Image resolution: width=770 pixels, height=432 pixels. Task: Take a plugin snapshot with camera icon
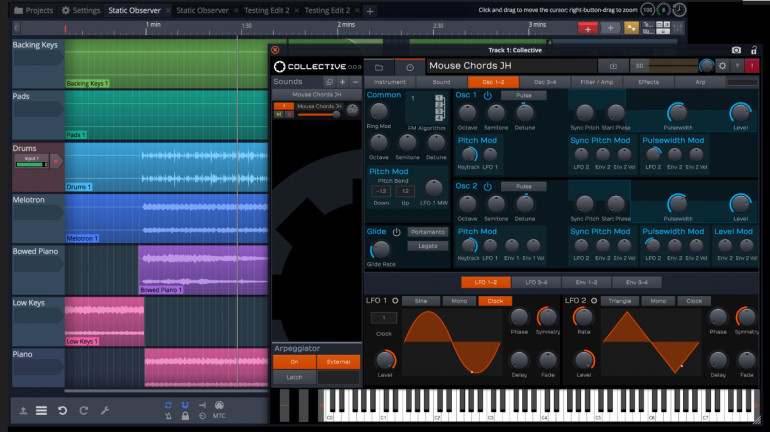point(736,50)
